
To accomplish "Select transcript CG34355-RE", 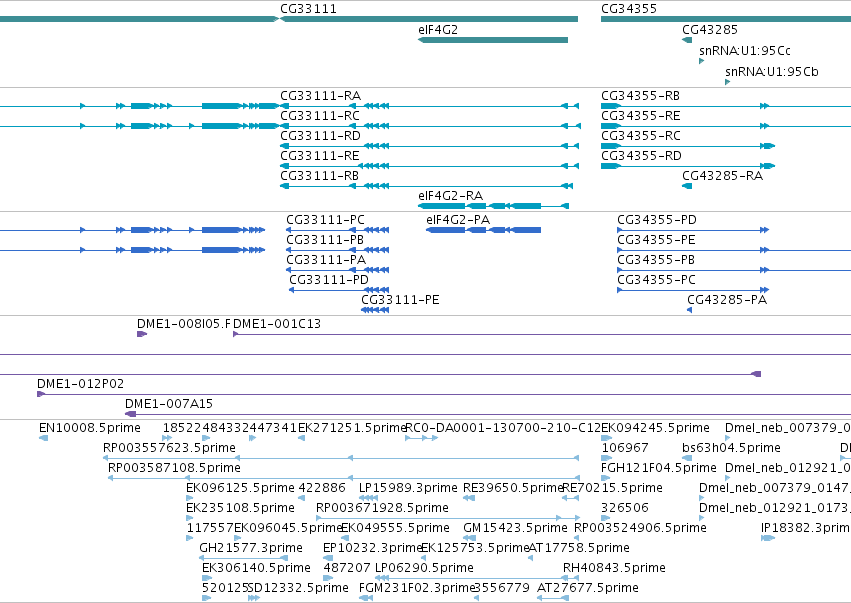I will pyautogui.click(x=640, y=116).
